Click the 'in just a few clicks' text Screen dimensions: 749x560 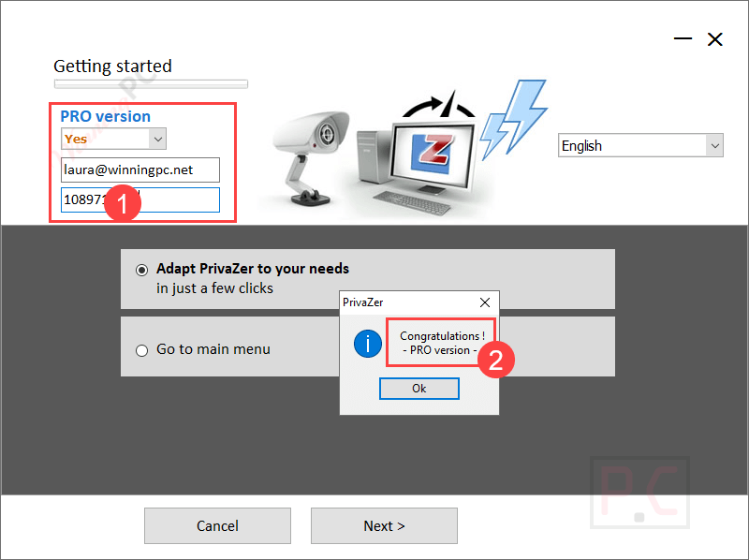[215, 288]
